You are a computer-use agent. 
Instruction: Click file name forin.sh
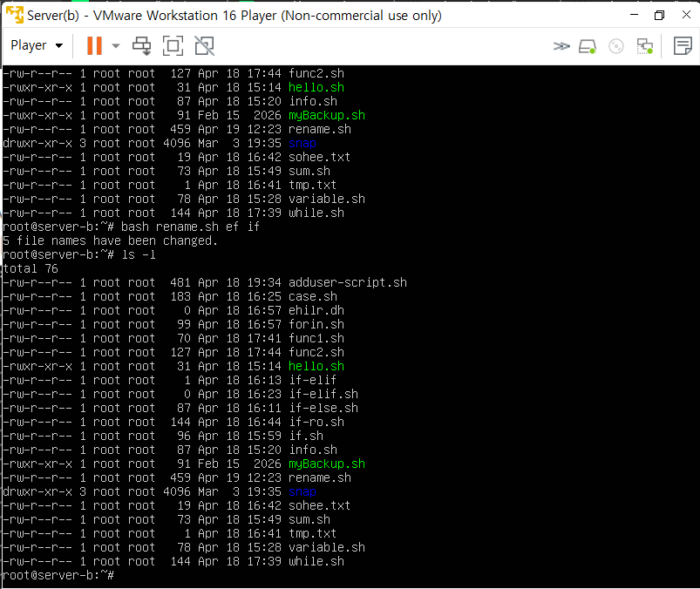click(x=316, y=324)
